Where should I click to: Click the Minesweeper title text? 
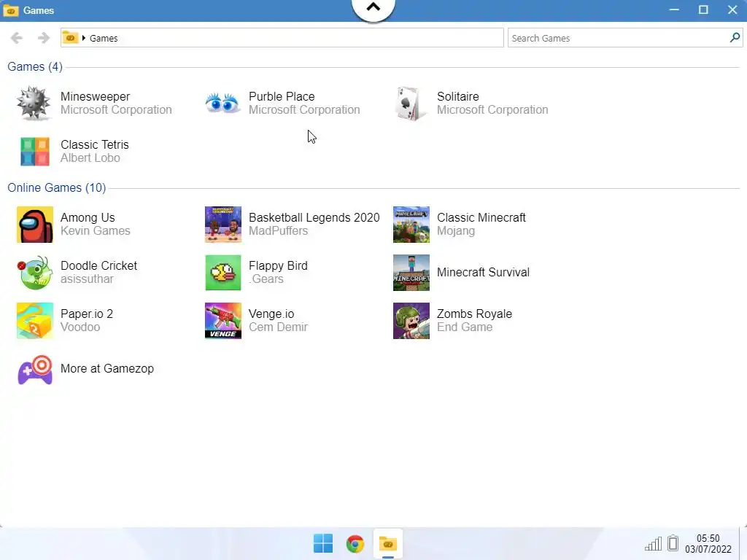(x=96, y=97)
